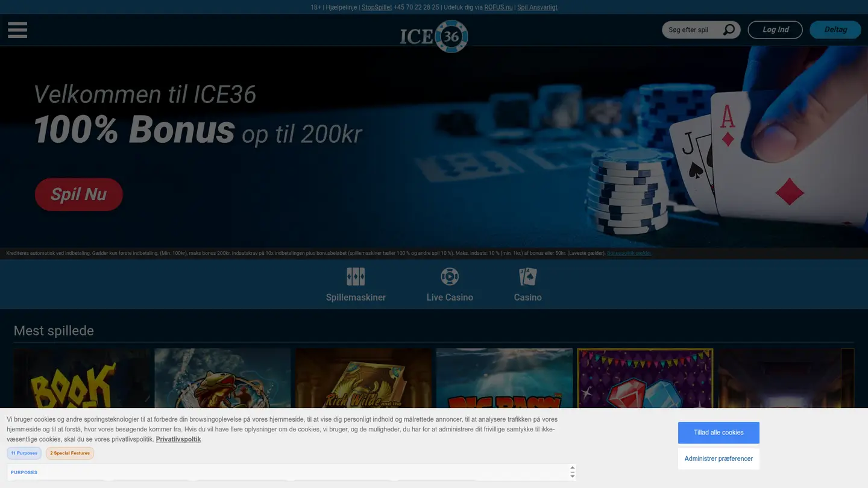The width and height of the screenshot is (868, 488).
Task: Click the ICE36 logo
Action: point(434,36)
